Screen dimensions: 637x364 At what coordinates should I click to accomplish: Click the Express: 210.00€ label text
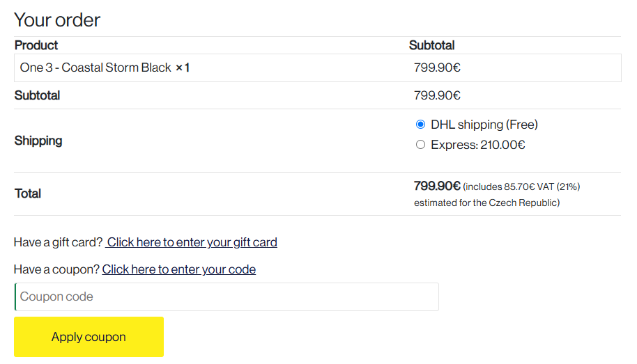[478, 145]
